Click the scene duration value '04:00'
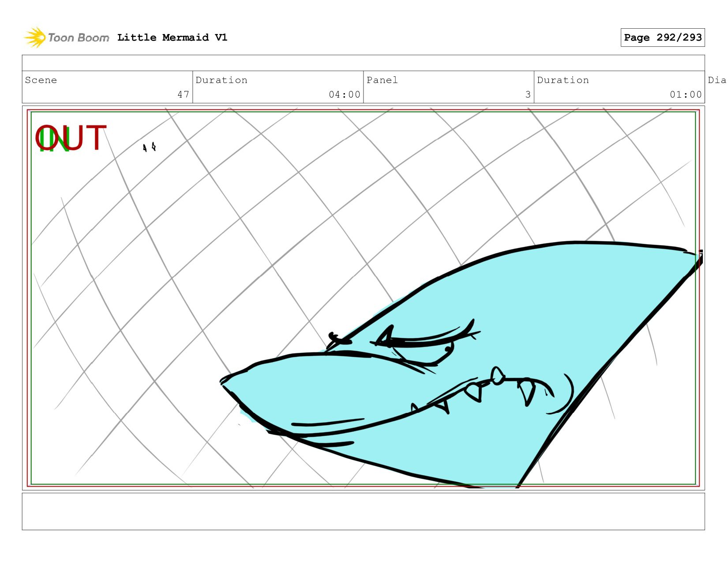This screenshot has width=728, height=563. click(x=345, y=94)
